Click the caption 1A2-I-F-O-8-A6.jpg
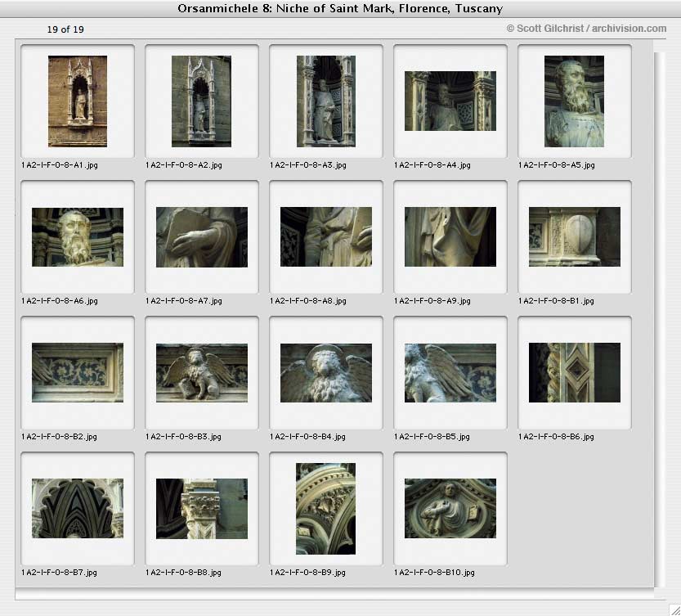The height and width of the screenshot is (616, 681). pyautogui.click(x=60, y=301)
